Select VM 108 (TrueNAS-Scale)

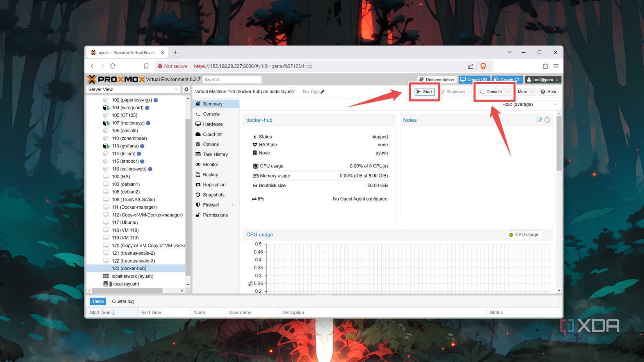(133, 199)
